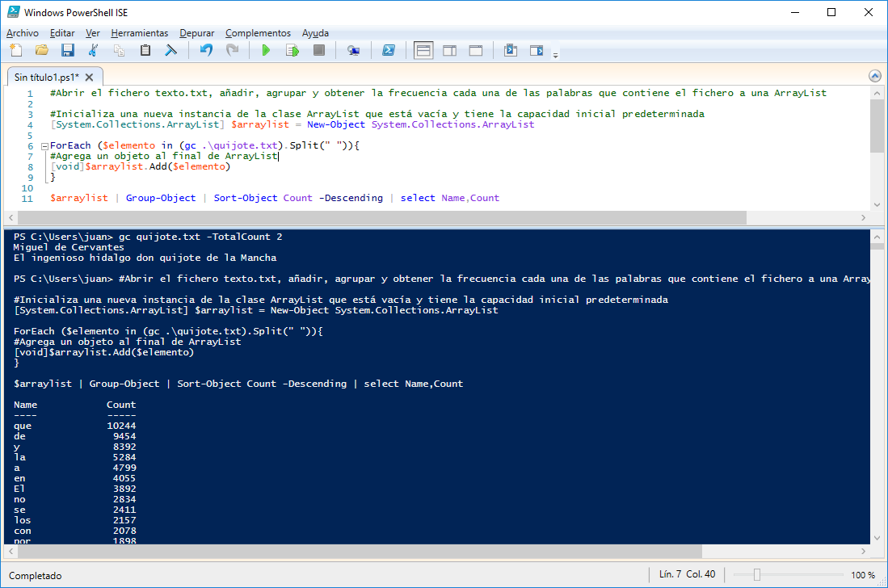The width and height of the screenshot is (888, 588).
Task: Click the Open script folder icon
Action: pyautogui.click(x=41, y=51)
